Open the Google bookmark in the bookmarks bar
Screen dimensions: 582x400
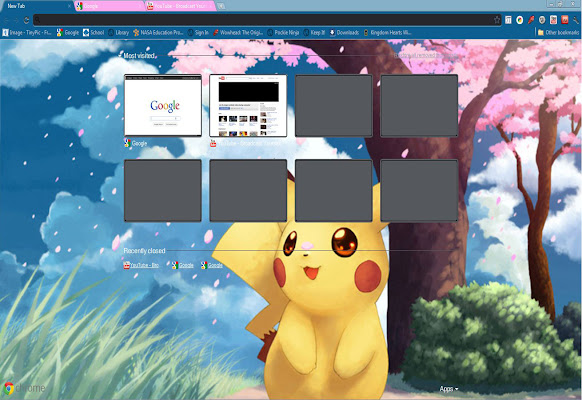[68, 33]
